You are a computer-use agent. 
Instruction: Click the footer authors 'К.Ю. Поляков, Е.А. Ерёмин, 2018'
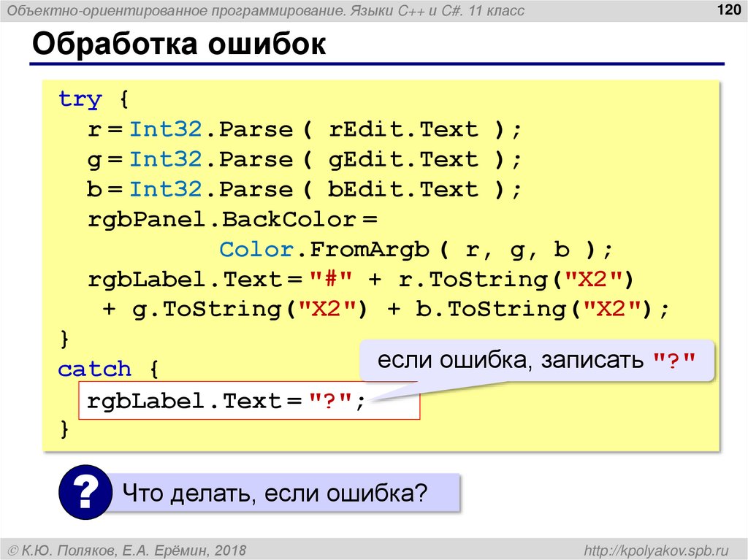point(127,551)
